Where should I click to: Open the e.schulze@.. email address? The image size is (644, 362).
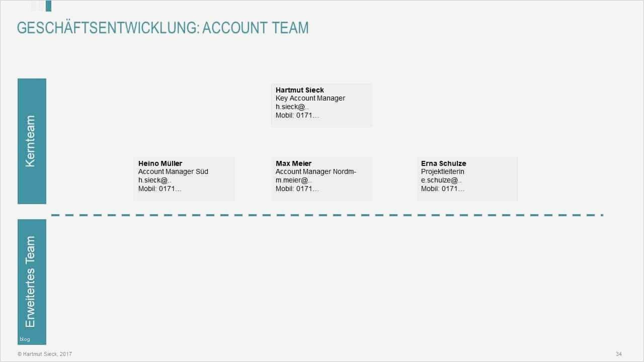point(441,180)
